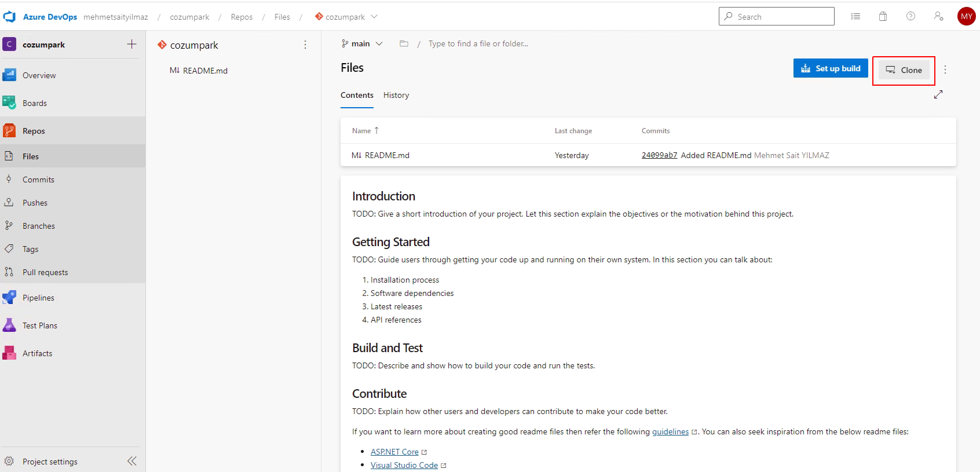Open more options for cozumpark file tree

click(x=305, y=45)
